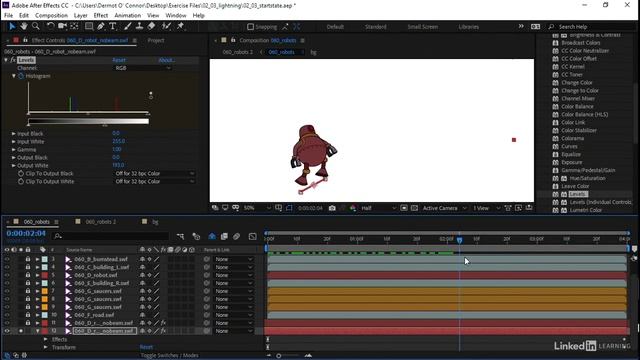Select the Hand tool
Screen dimensions: 640x360
coord(24,26)
